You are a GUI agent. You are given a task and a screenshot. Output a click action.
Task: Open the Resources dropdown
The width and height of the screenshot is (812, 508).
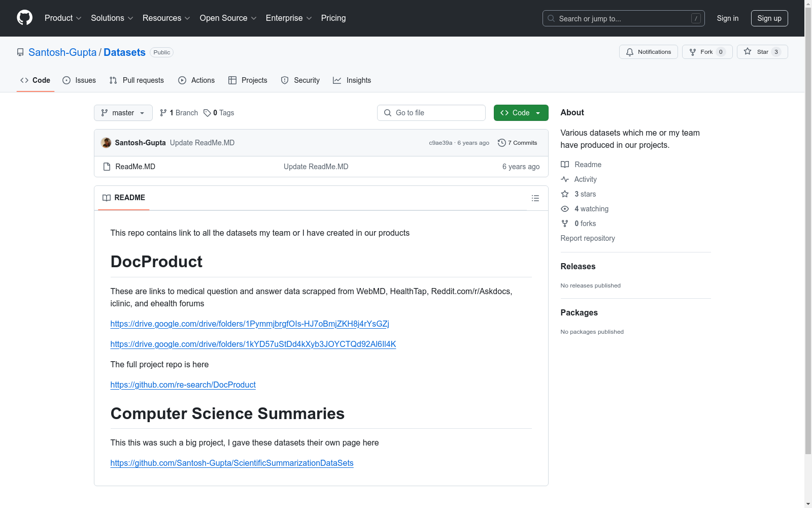[x=166, y=18]
